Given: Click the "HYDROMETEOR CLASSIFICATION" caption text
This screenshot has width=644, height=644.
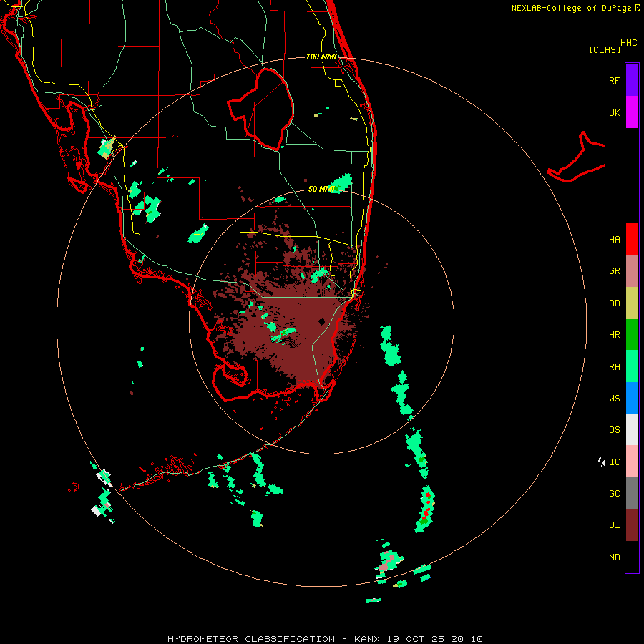Looking at the screenshot, I should click(251, 639).
